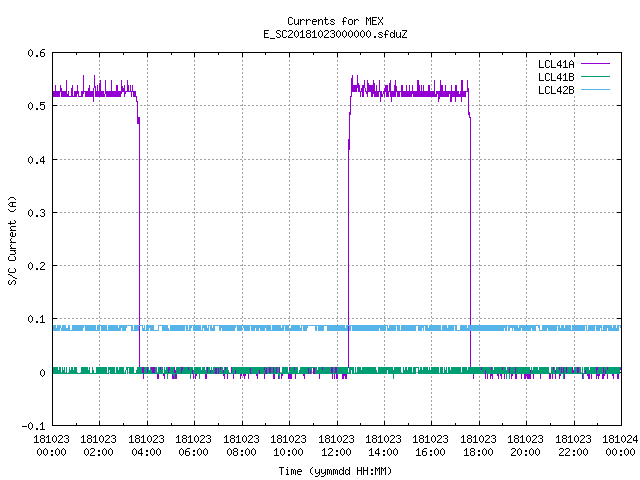640x480 pixels.
Task: Click the x-axis tick 181023 20:00
Action: coord(525,445)
